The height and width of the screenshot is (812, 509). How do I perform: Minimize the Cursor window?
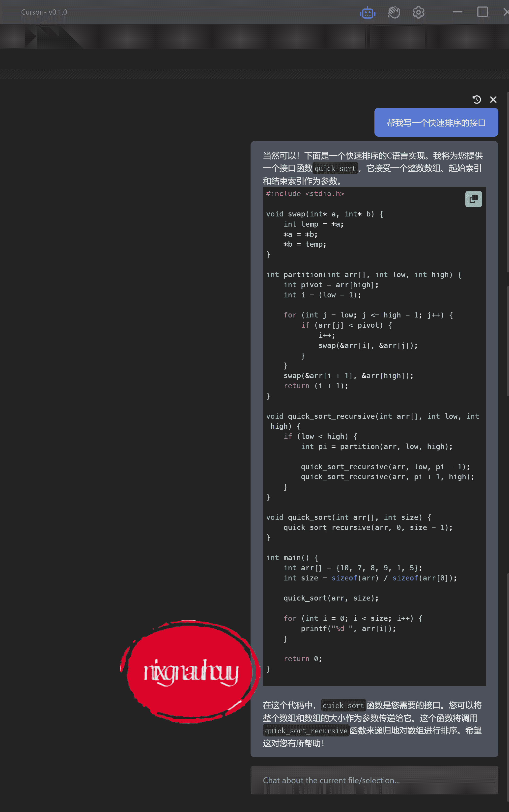click(457, 12)
